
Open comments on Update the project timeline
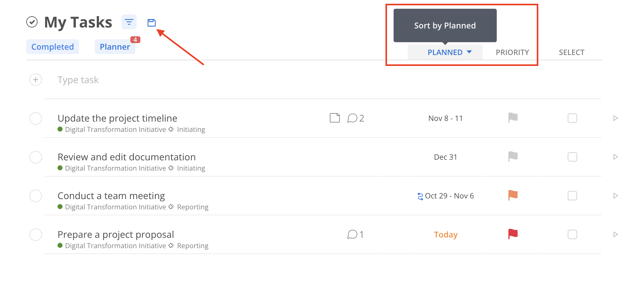click(356, 118)
